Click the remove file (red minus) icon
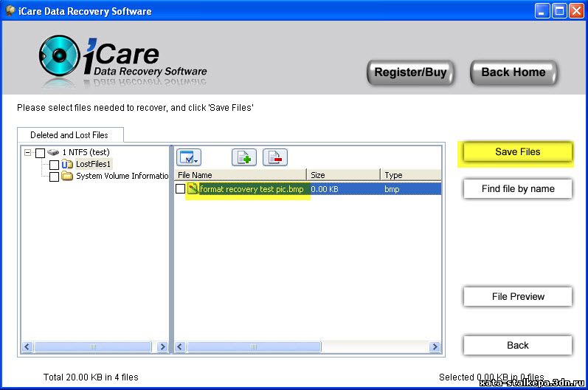 point(275,157)
